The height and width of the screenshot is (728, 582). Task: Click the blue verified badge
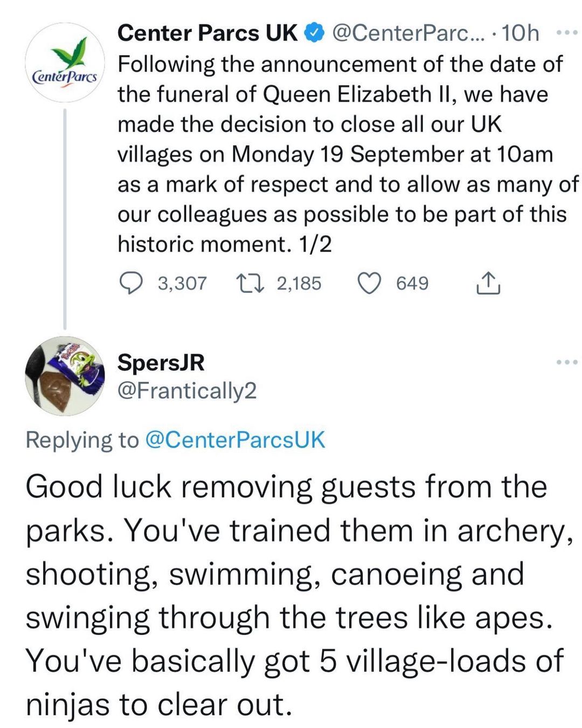point(314,33)
